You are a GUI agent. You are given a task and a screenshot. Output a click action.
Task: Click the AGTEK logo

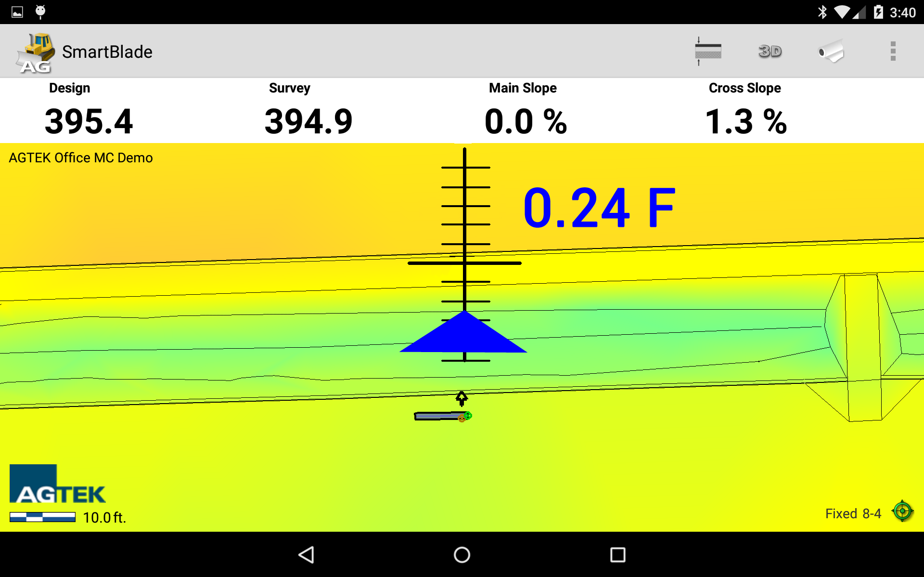click(57, 486)
